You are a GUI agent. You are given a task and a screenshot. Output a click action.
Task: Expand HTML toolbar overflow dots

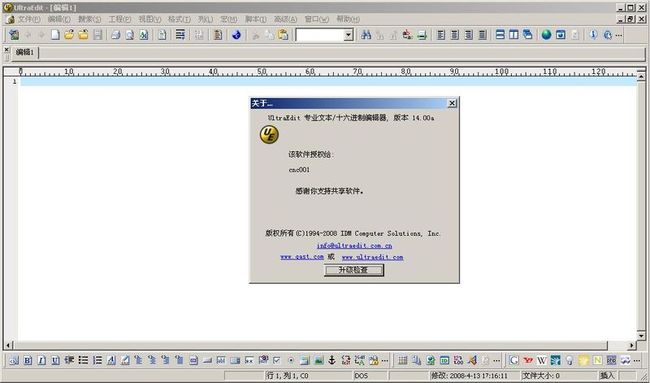(x=385, y=361)
